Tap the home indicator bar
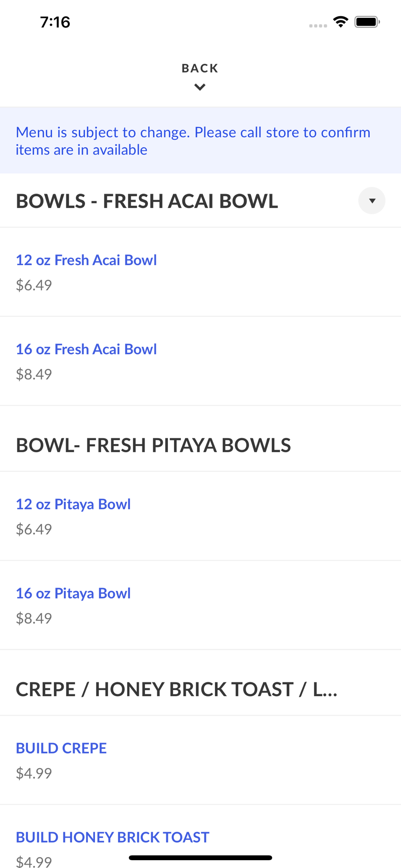Viewport: 401px width, 868px height. [x=200, y=858]
